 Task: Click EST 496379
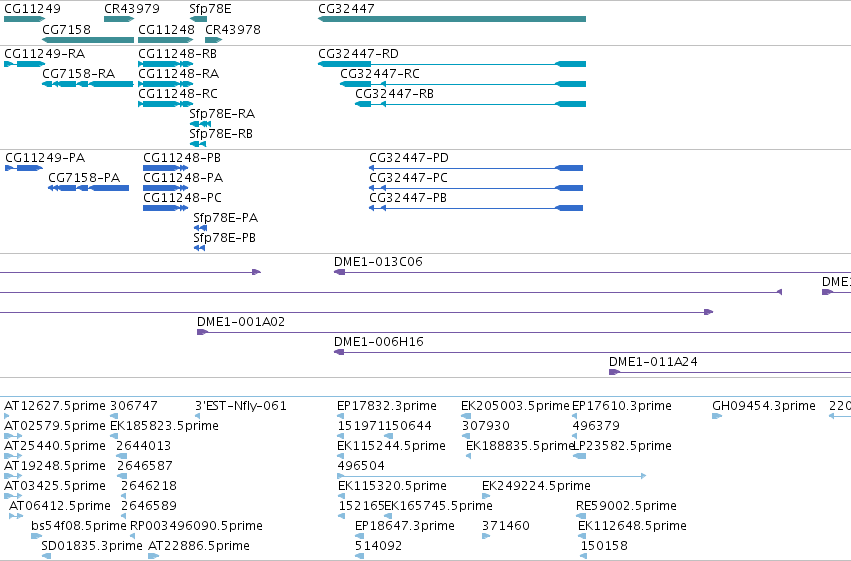coord(575,436)
